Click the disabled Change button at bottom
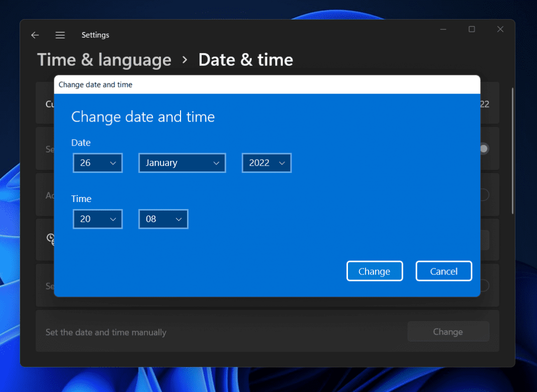 pos(448,331)
